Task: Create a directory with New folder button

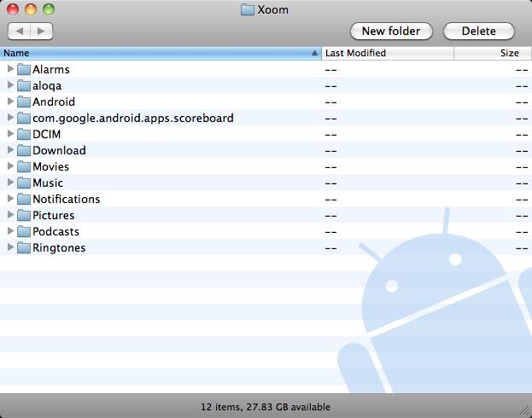Action: tap(391, 32)
